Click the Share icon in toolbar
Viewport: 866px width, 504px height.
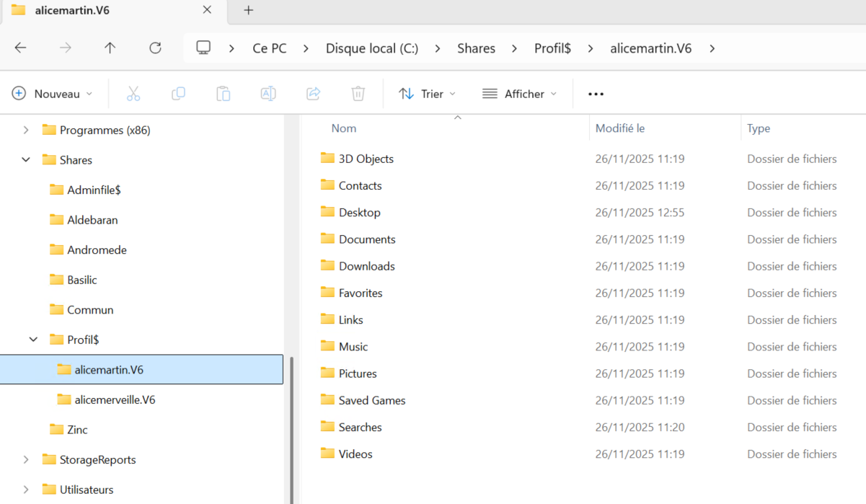pyautogui.click(x=313, y=94)
